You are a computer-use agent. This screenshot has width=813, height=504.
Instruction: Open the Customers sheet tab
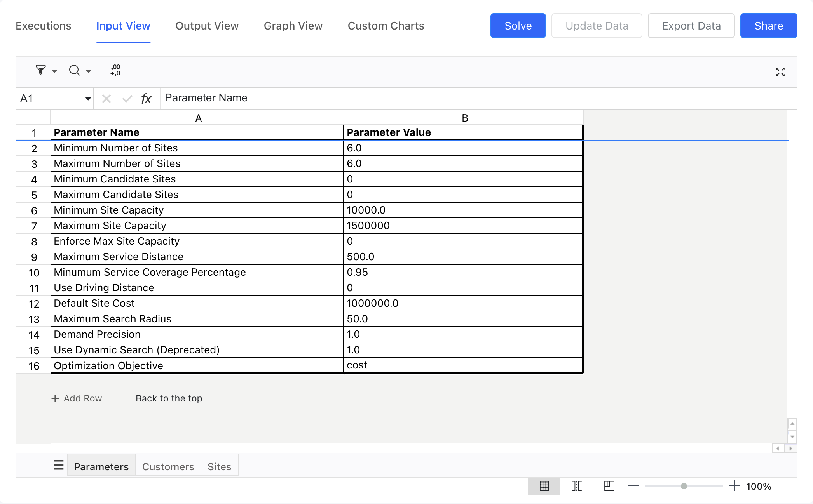coord(168,466)
